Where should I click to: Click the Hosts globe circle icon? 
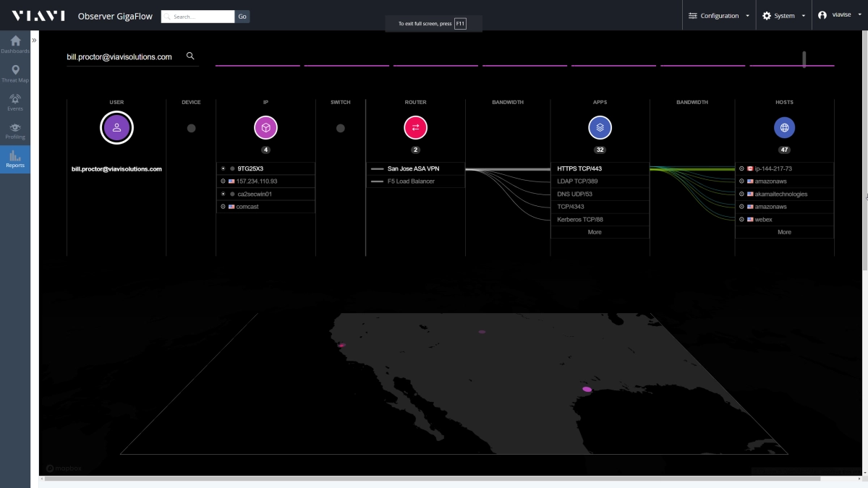[x=784, y=128]
